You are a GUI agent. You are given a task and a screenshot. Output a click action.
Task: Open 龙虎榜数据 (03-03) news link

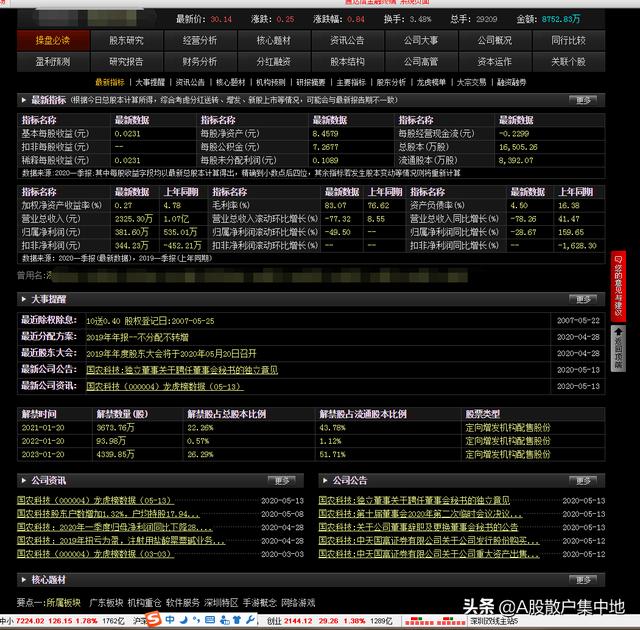[96, 554]
